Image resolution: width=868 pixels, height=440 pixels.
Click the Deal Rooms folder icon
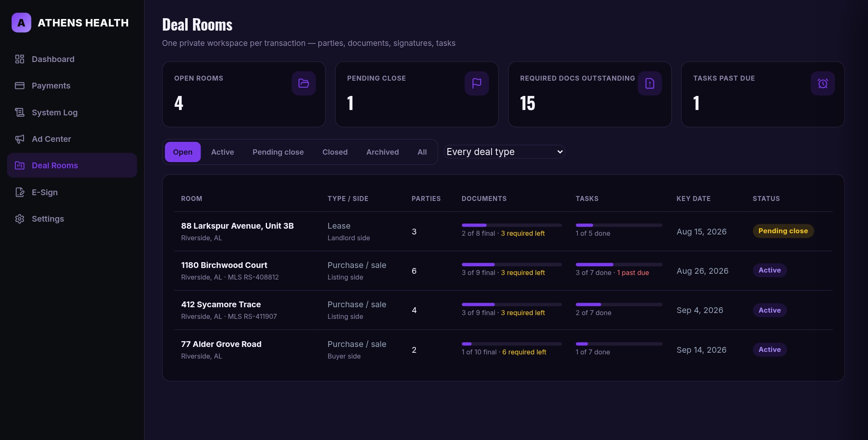pos(19,165)
